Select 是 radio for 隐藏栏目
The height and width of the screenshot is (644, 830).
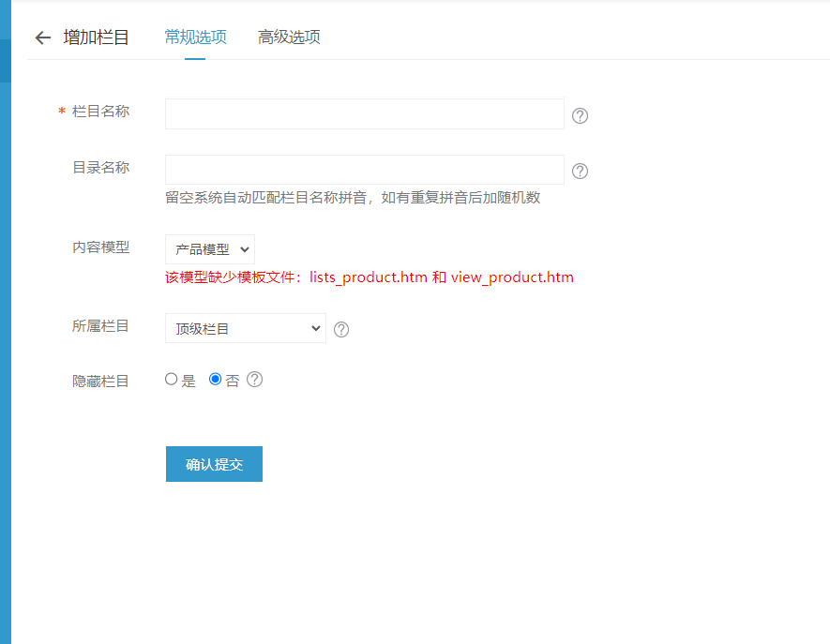171,379
